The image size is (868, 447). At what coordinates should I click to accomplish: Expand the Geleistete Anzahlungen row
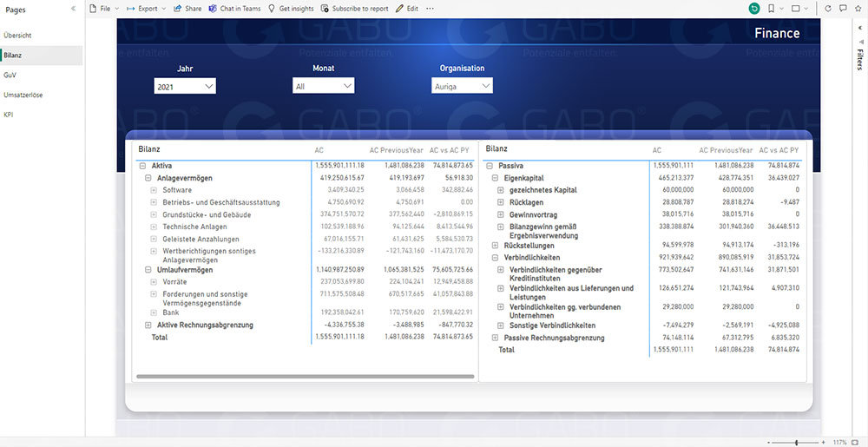pos(154,239)
